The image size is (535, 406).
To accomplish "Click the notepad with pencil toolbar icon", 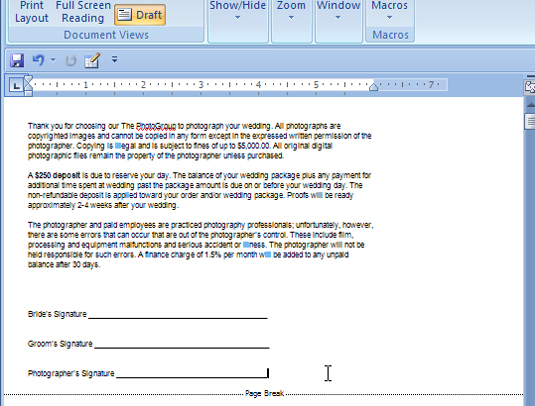I will coord(92,60).
